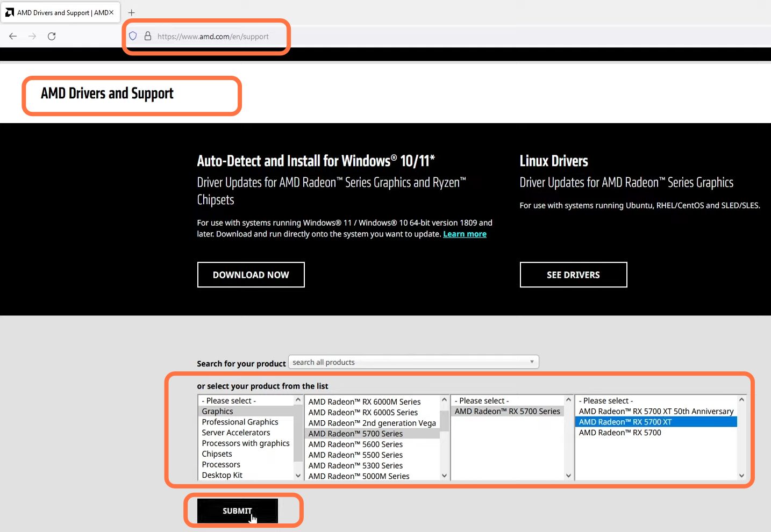Click category list scroll up arrow
771x532 pixels.
click(x=298, y=400)
